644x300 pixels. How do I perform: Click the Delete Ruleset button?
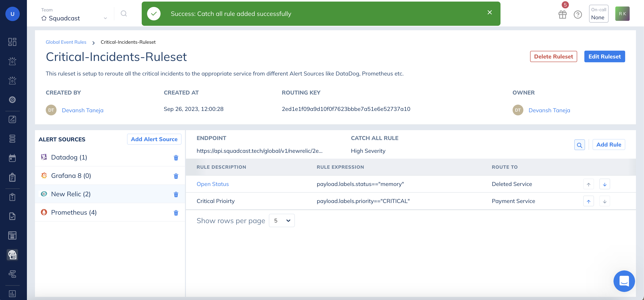553,56
